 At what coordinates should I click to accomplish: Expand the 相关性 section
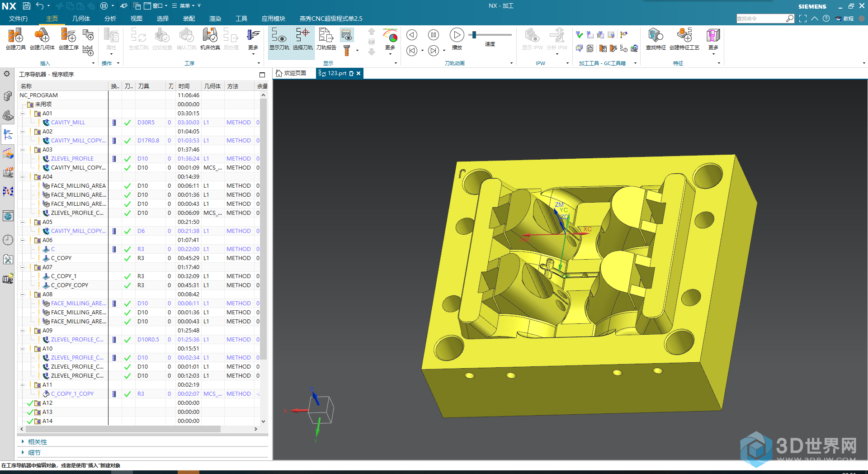point(23,441)
